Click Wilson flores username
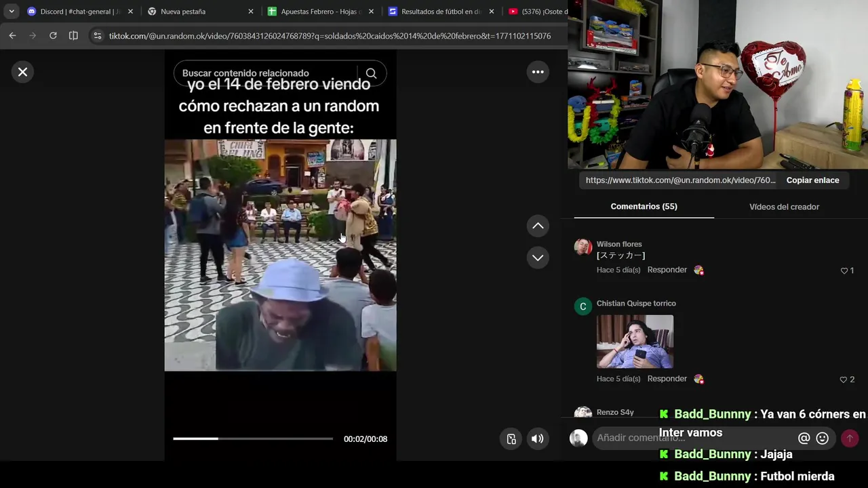The width and height of the screenshot is (868, 488). [x=619, y=244]
